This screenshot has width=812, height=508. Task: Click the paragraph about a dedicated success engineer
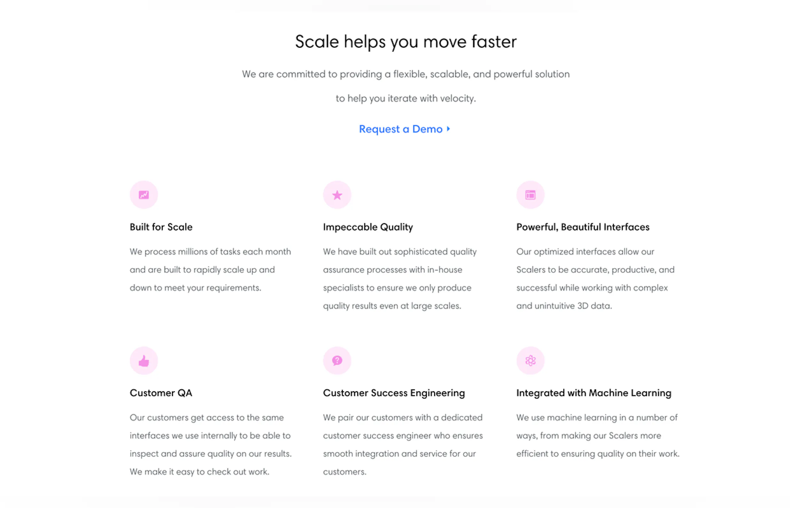[403, 445]
